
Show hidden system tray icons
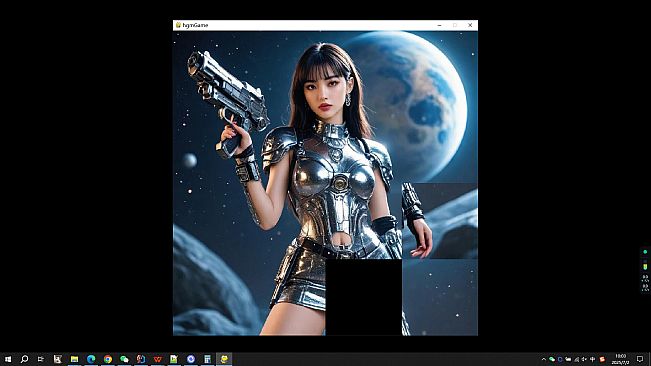pyautogui.click(x=543, y=359)
